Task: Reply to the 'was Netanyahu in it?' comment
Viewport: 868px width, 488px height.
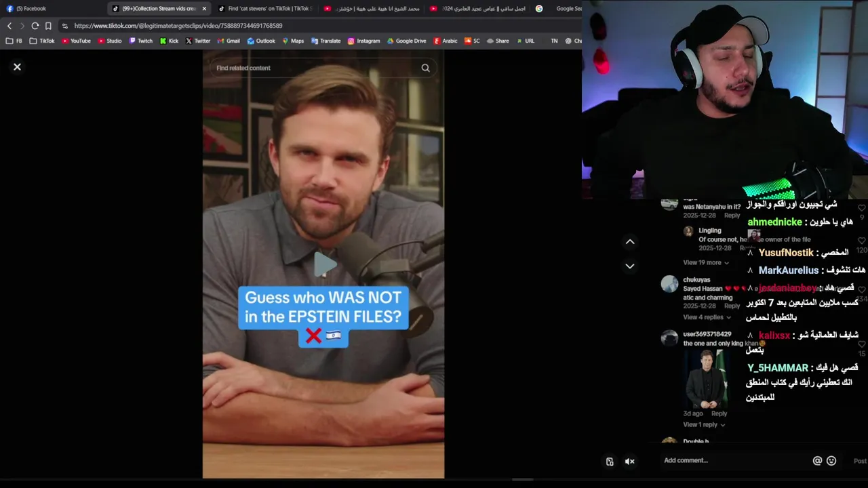Action: click(732, 216)
